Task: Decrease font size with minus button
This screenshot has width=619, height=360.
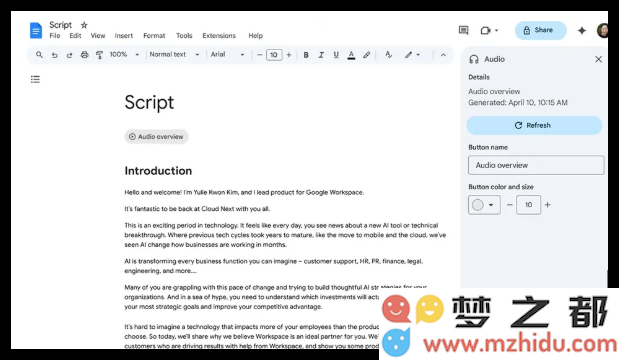Action: click(x=259, y=55)
